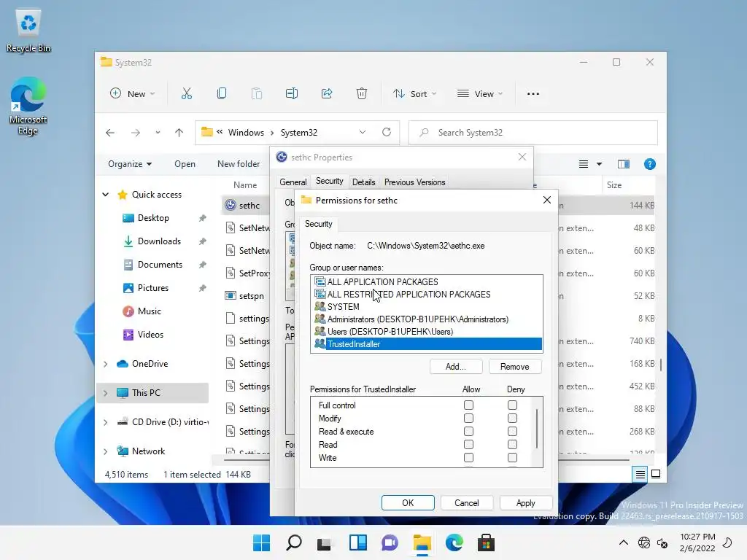747x560 pixels.
Task: Click Cancel in Permissions dialog
Action: pyautogui.click(x=466, y=503)
